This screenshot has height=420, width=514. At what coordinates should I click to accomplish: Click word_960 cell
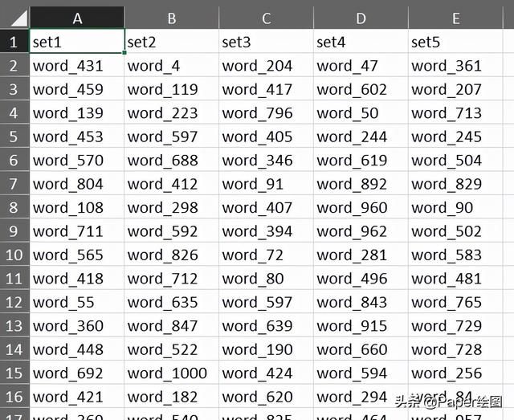pyautogui.click(x=361, y=207)
